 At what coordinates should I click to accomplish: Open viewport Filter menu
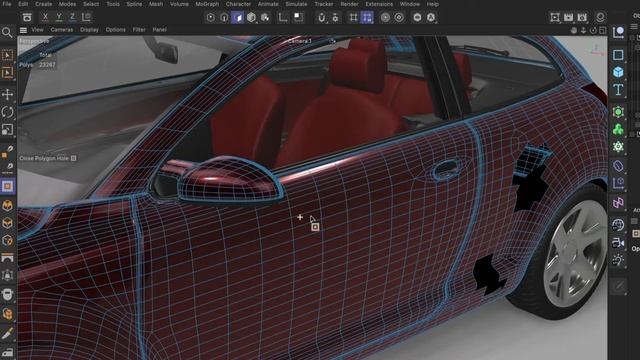[x=139, y=30]
